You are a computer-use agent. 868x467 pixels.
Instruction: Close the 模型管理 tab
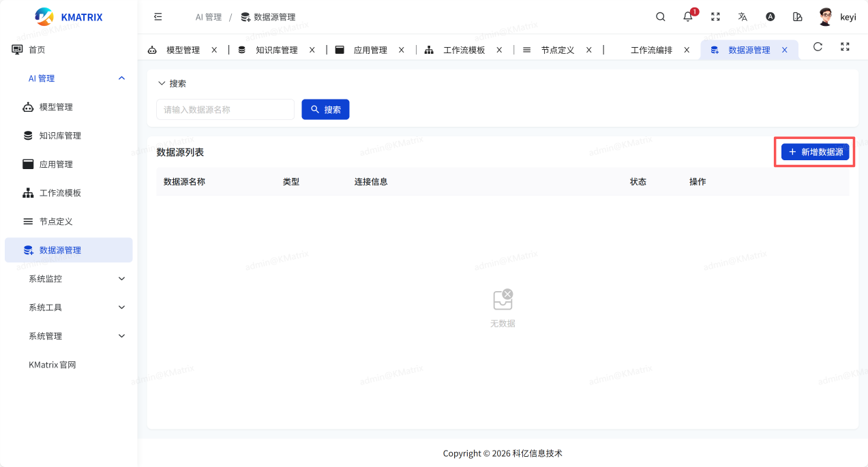coord(214,50)
